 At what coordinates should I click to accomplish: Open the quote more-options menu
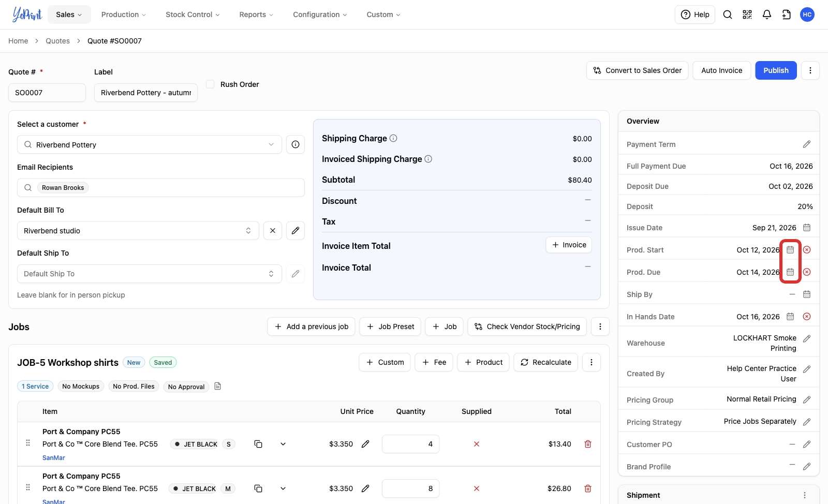click(x=810, y=70)
